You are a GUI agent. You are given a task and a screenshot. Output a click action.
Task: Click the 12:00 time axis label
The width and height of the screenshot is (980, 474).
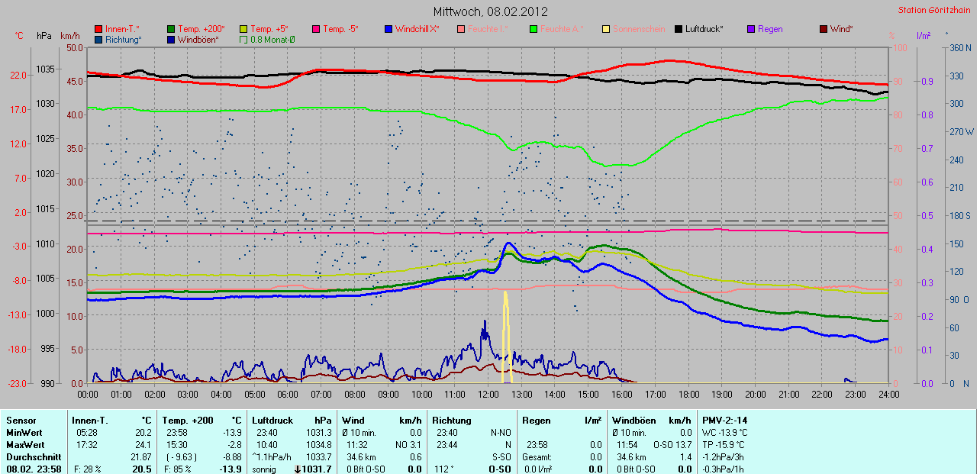click(x=488, y=394)
